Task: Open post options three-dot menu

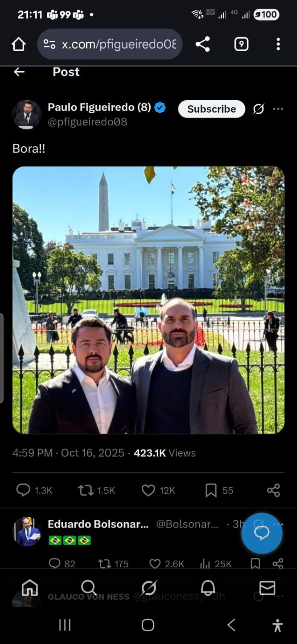Action: click(278, 109)
